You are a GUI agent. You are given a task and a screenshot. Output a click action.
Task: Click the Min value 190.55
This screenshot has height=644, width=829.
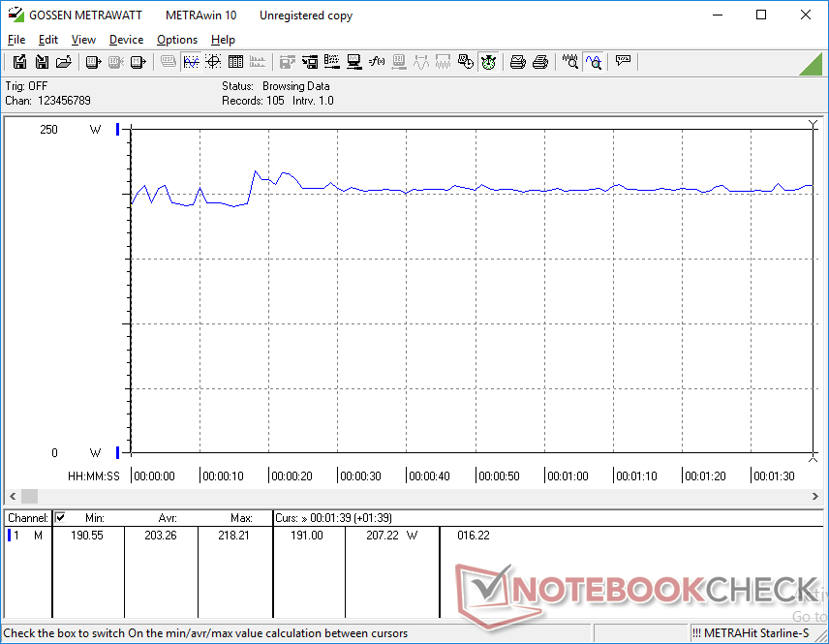pyautogui.click(x=87, y=536)
